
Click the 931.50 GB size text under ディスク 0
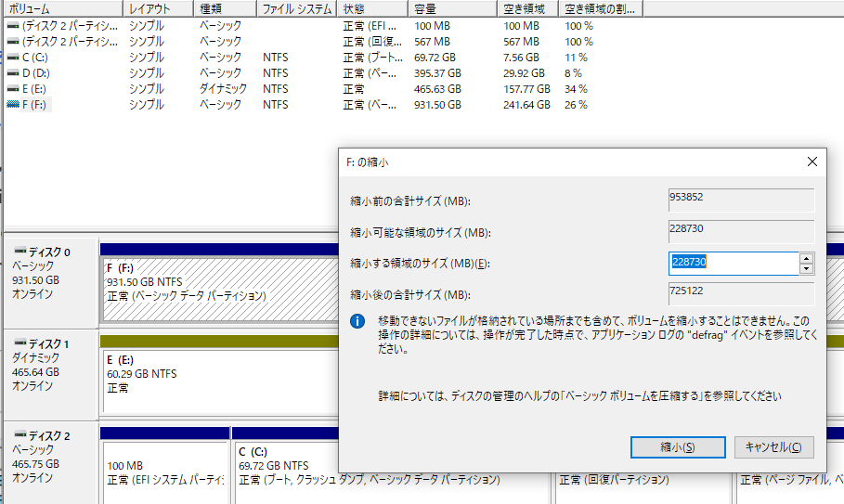(x=35, y=280)
